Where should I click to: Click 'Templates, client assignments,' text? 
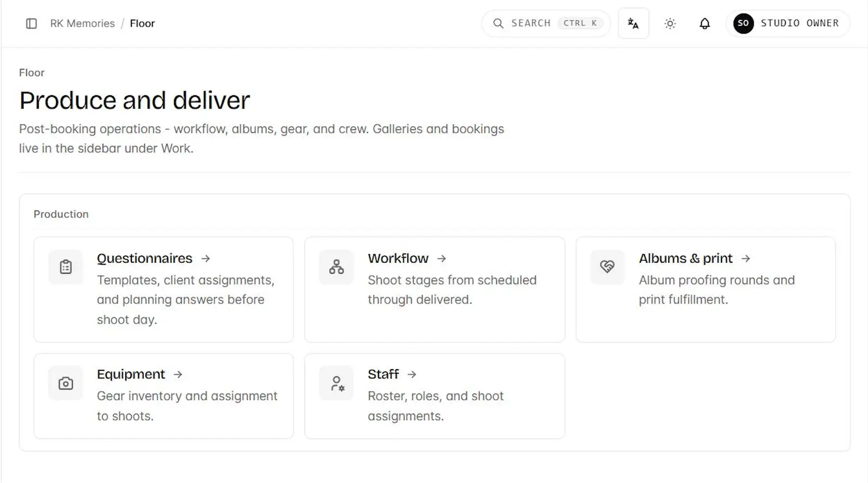186,280
